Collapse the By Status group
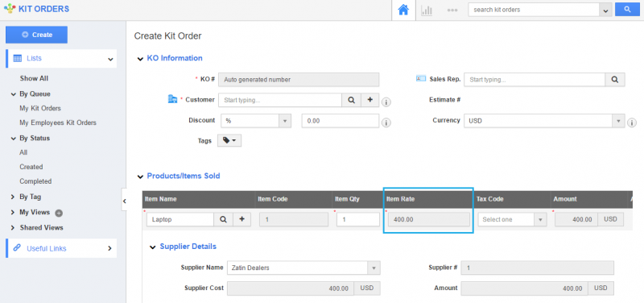This screenshot has height=303, width=644. tap(14, 139)
